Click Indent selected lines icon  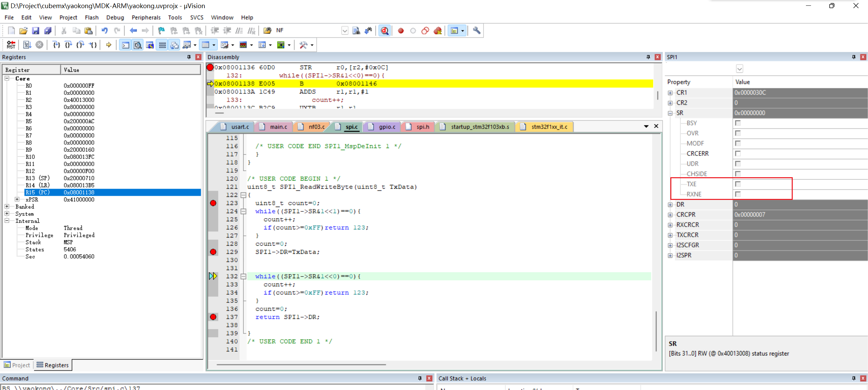pos(215,30)
